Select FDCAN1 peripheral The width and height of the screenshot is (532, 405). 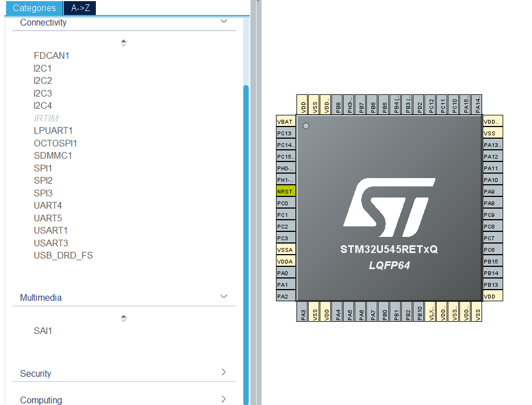coord(51,55)
